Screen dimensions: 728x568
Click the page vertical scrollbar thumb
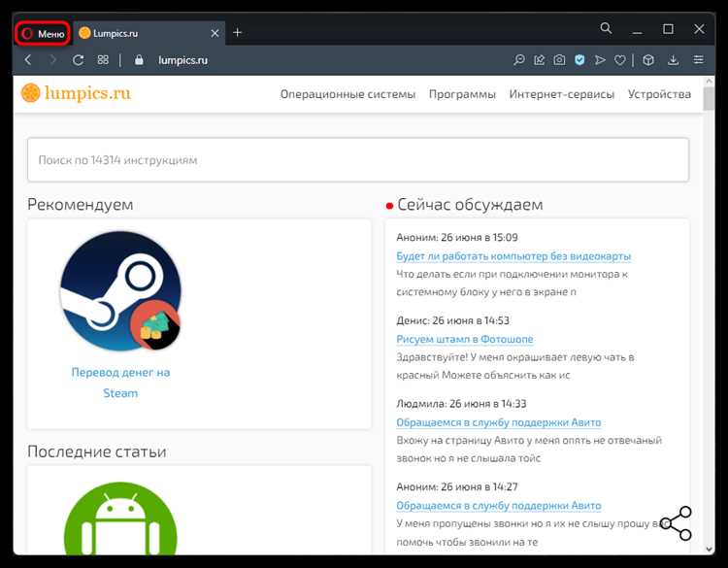(709, 98)
